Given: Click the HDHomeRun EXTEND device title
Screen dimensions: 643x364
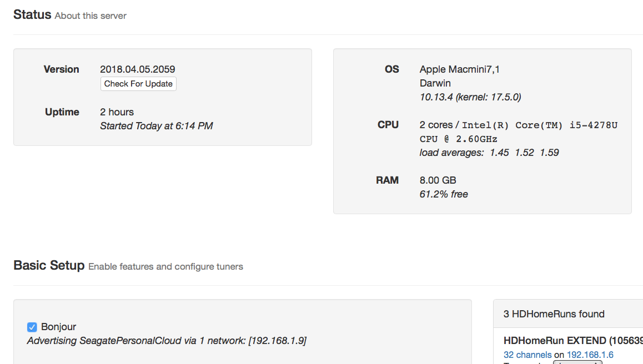Looking at the screenshot, I should [x=572, y=340].
